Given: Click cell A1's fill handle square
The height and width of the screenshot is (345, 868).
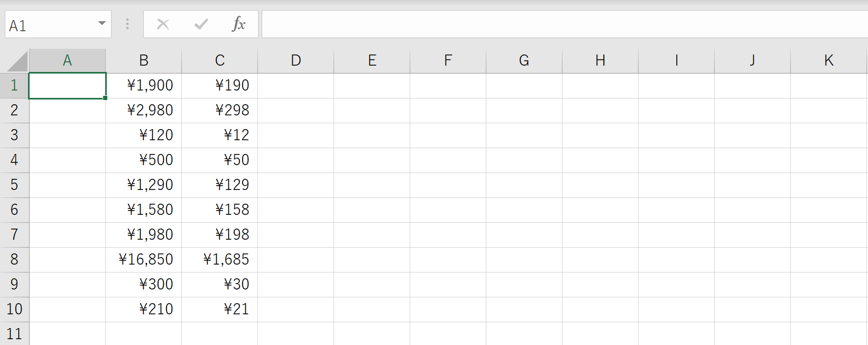Looking at the screenshot, I should pyautogui.click(x=104, y=98).
